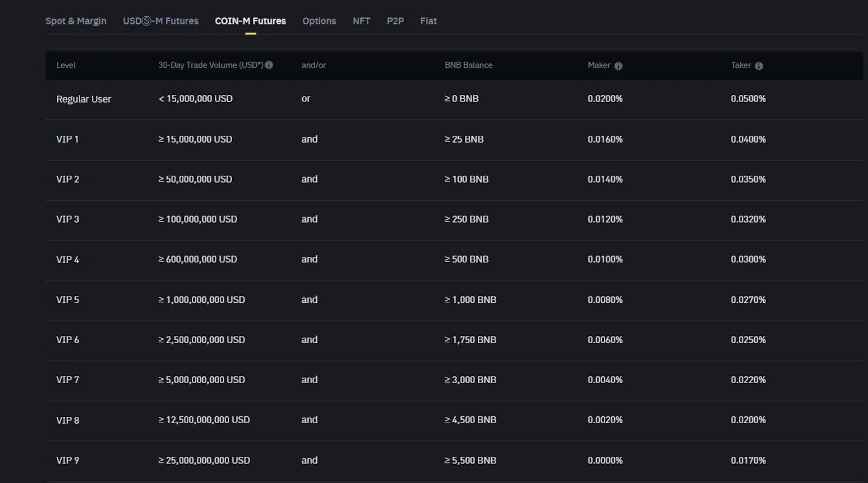The image size is (868, 483).
Task: Click VIP 5 taker fee 0.0270%
Action: point(748,300)
